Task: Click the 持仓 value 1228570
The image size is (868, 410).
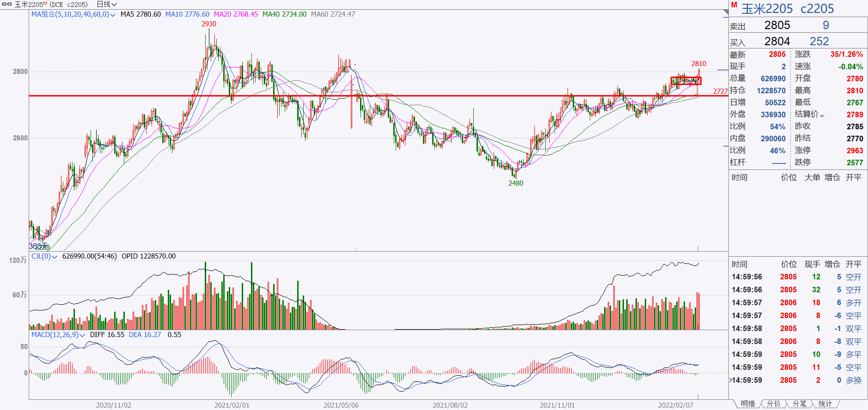Action: [x=771, y=90]
